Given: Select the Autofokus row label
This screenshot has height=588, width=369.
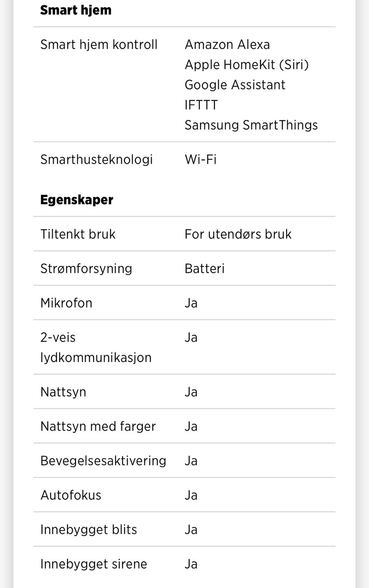Looking at the screenshot, I should (71, 495).
